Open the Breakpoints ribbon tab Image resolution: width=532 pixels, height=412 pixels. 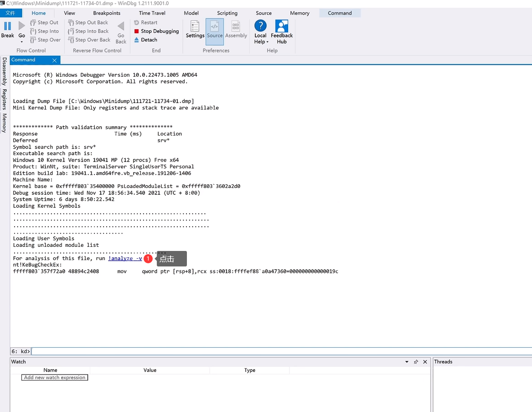point(107,13)
